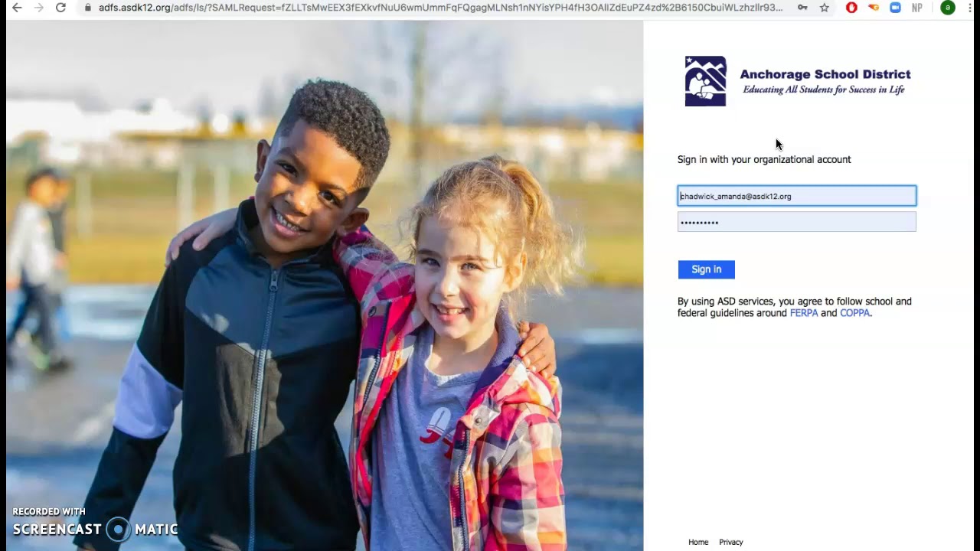Click the browser back arrow
980x551 pixels.
coord(17,8)
